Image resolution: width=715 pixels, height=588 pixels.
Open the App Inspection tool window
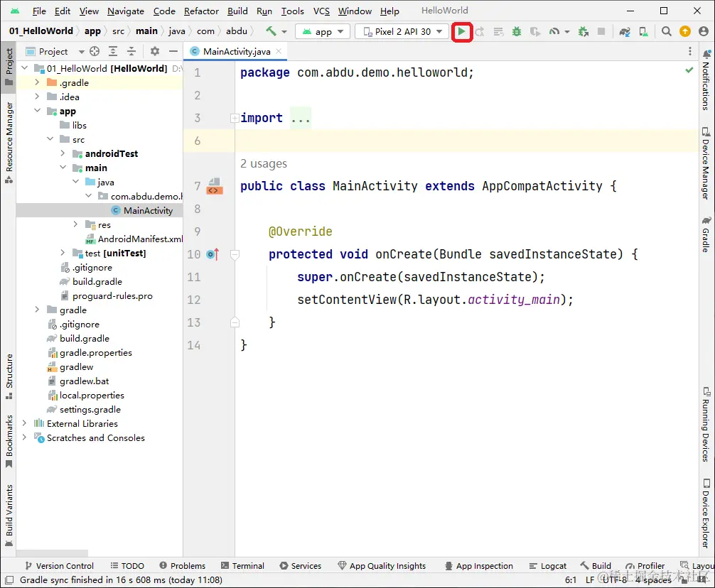pyautogui.click(x=479, y=566)
